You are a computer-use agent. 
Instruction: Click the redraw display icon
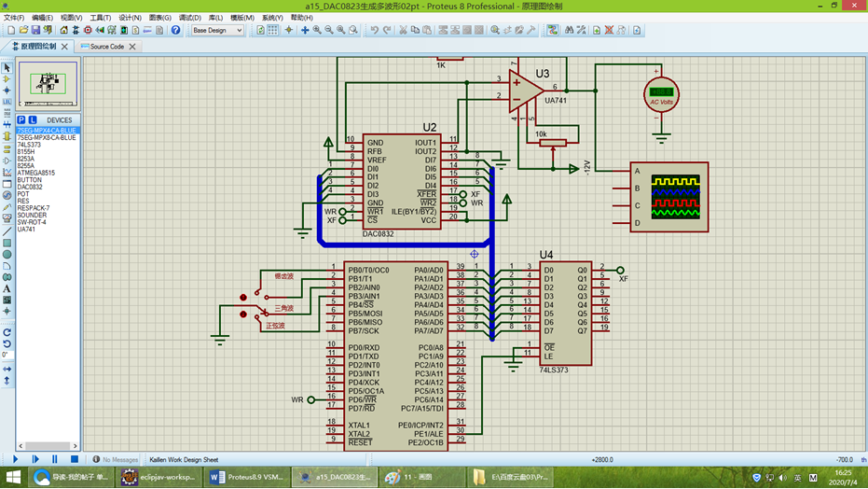(x=261, y=31)
